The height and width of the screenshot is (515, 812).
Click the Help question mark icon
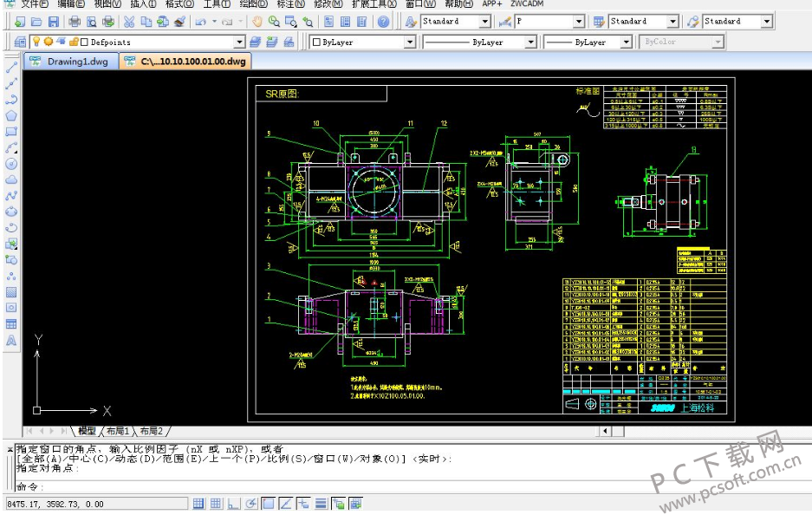[x=383, y=22]
